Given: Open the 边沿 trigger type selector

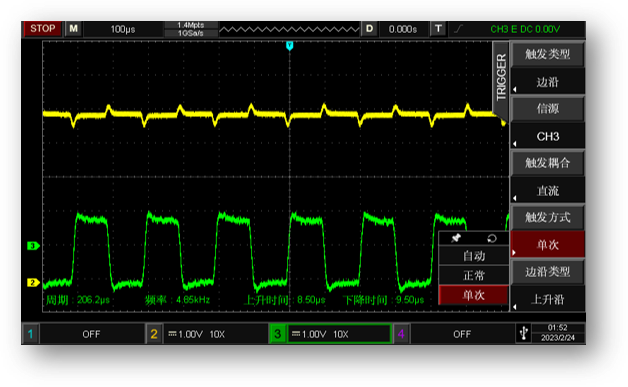Looking at the screenshot, I should pyautogui.click(x=547, y=82).
